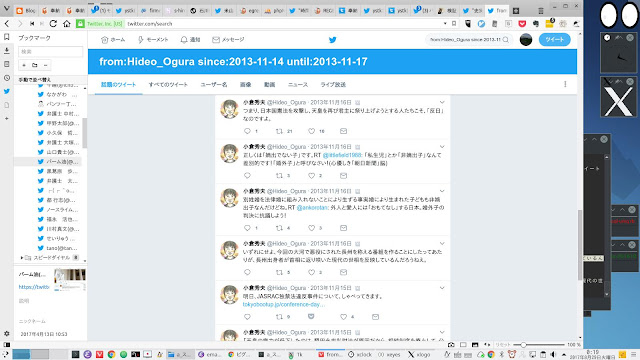
Task: Go to ホーム in Twitter navigation
Action: point(113,40)
